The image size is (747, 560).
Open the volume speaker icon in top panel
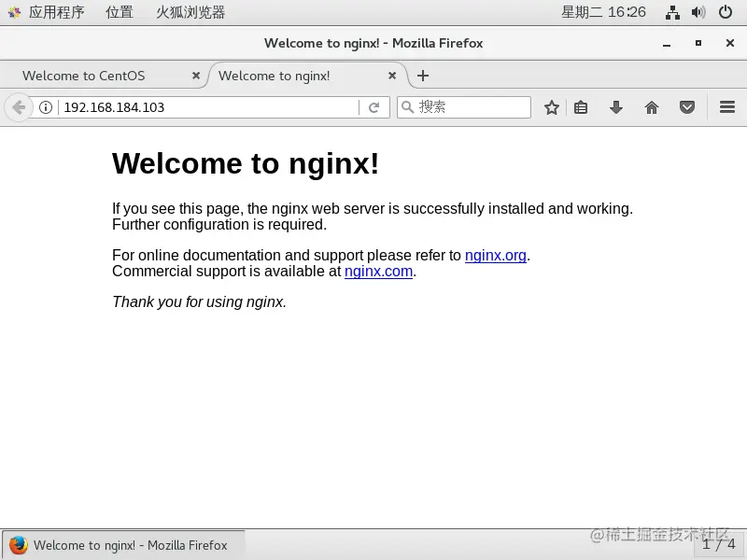point(698,12)
